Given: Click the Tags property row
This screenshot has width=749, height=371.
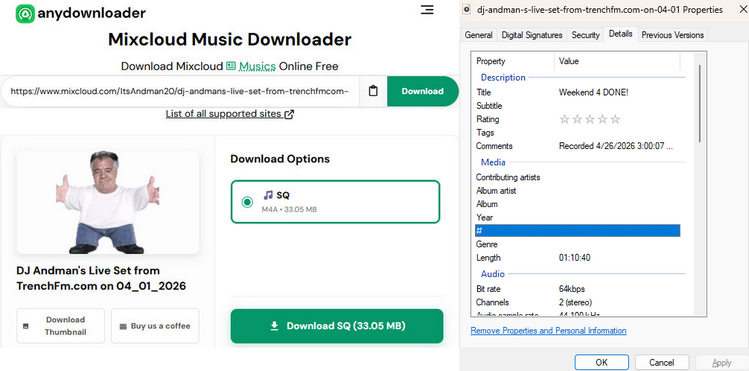Looking at the screenshot, I should (578, 133).
